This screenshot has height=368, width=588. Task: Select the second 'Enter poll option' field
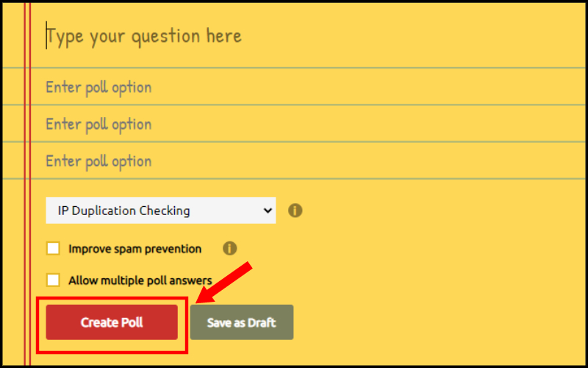tap(307, 124)
